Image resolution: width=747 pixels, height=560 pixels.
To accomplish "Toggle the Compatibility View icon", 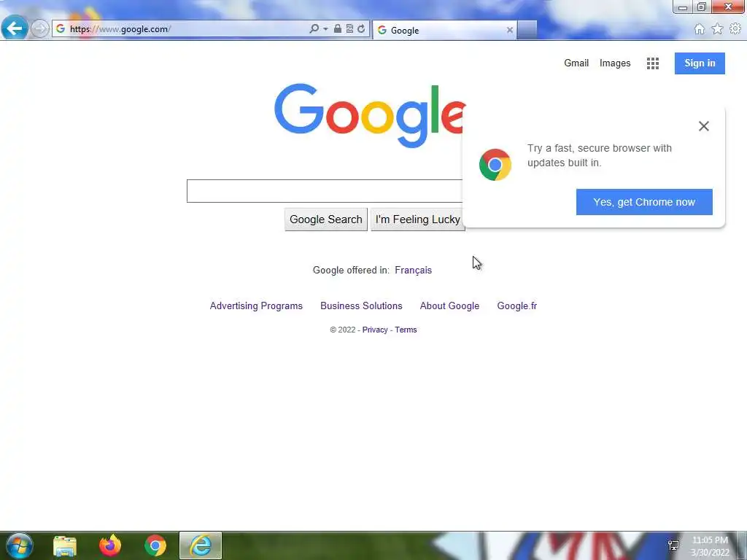I will (x=349, y=29).
